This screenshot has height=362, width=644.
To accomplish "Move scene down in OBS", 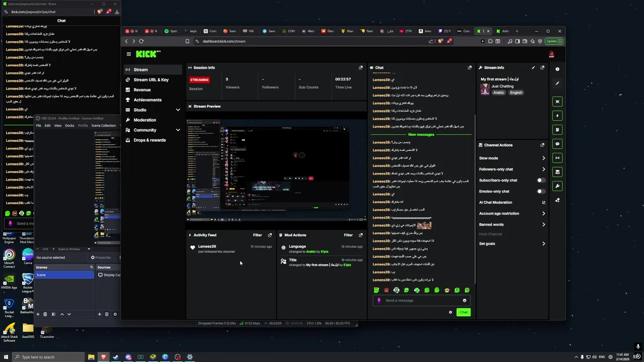I will click(69, 314).
